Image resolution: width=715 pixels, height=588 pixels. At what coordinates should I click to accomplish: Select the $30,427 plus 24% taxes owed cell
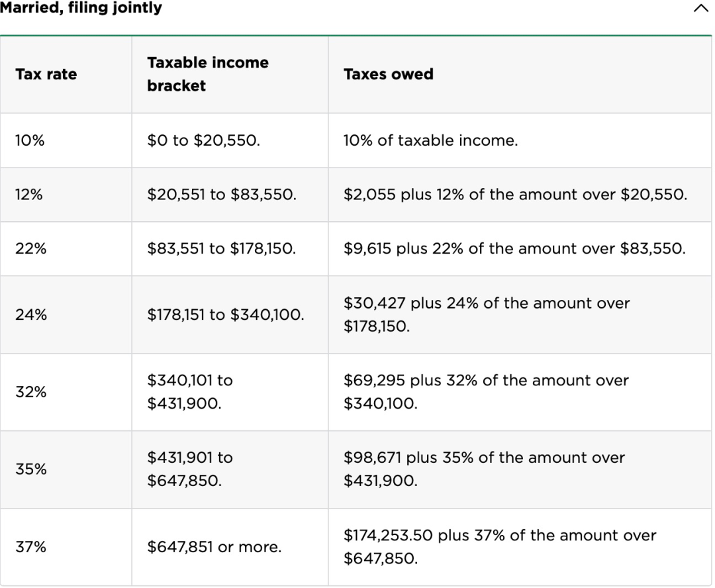tap(487, 315)
